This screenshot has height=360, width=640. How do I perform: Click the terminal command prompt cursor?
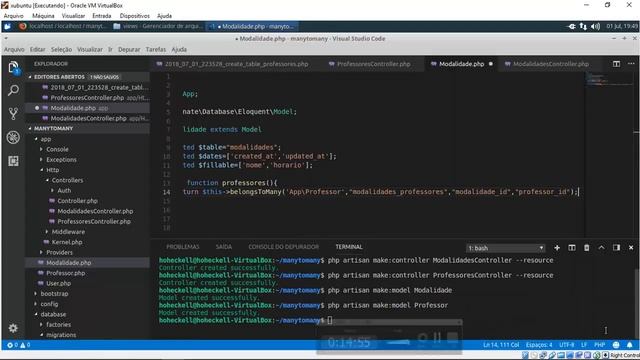[x=330, y=320]
